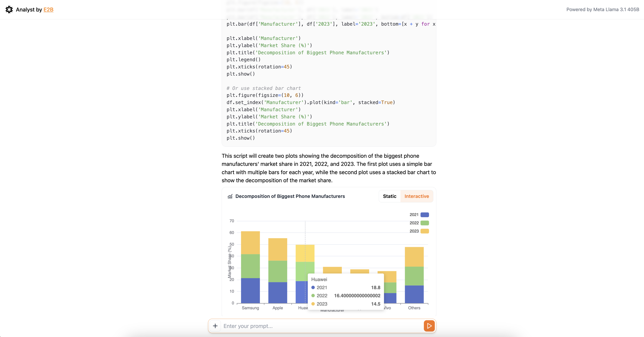Switch to Static chart view
The image size is (644, 337).
(x=389, y=196)
